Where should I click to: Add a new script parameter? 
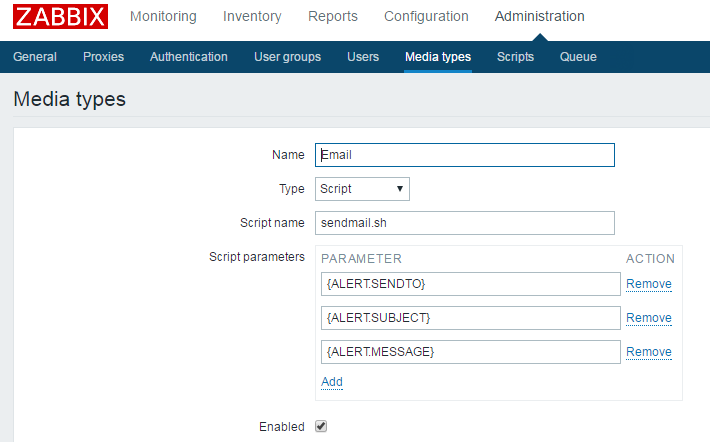332,382
